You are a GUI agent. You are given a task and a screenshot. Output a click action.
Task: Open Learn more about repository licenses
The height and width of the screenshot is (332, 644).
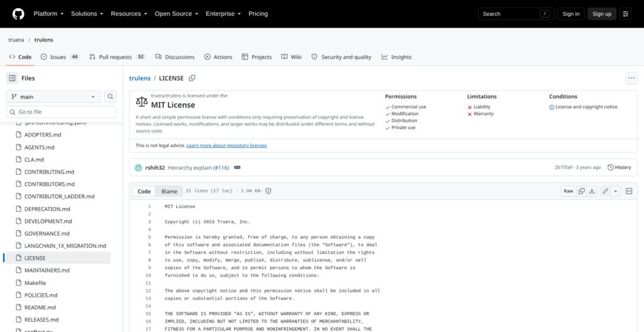coord(226,145)
